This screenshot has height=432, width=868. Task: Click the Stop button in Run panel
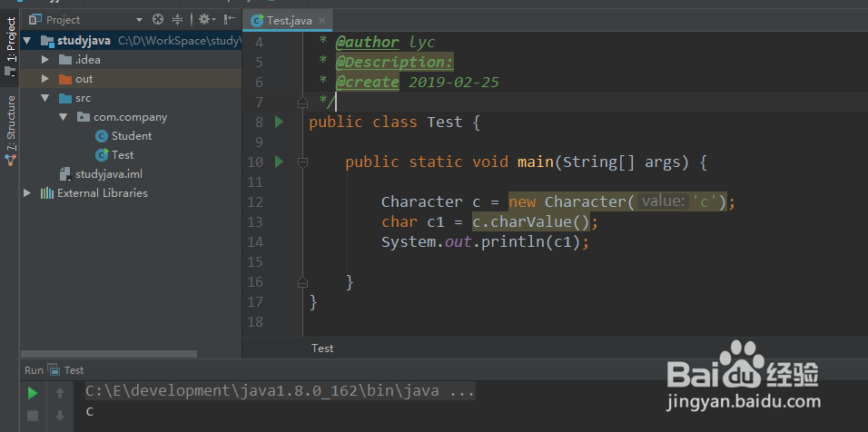click(x=33, y=416)
